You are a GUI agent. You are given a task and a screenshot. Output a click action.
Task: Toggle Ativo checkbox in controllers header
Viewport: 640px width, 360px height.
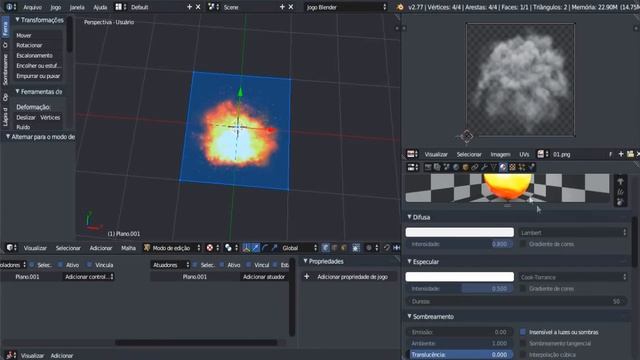click(60, 265)
